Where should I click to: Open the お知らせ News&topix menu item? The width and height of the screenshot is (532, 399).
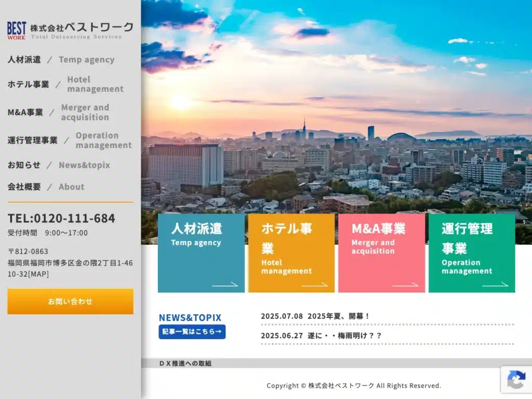[59, 165]
